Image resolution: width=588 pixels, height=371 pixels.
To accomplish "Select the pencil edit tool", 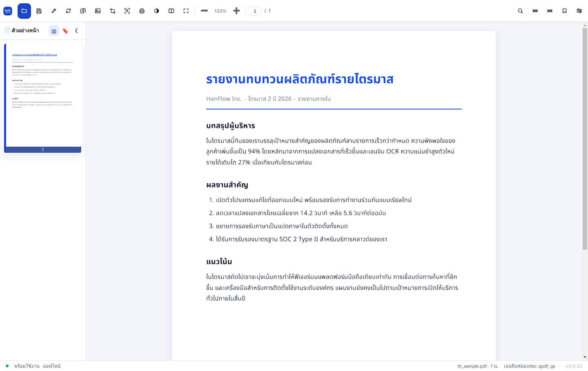I will point(53,11).
